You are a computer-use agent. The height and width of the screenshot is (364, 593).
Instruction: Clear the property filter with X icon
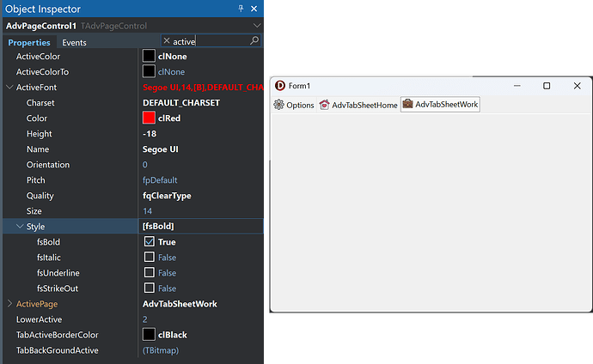[x=166, y=41]
